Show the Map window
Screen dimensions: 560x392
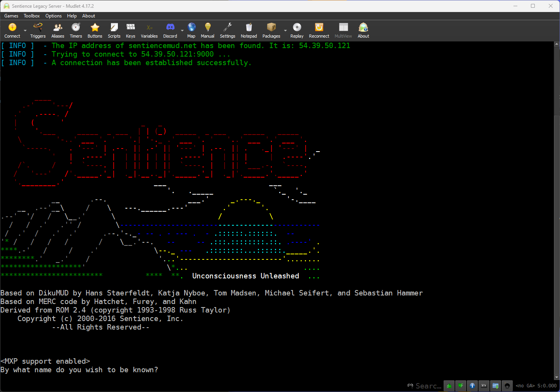pos(191,30)
